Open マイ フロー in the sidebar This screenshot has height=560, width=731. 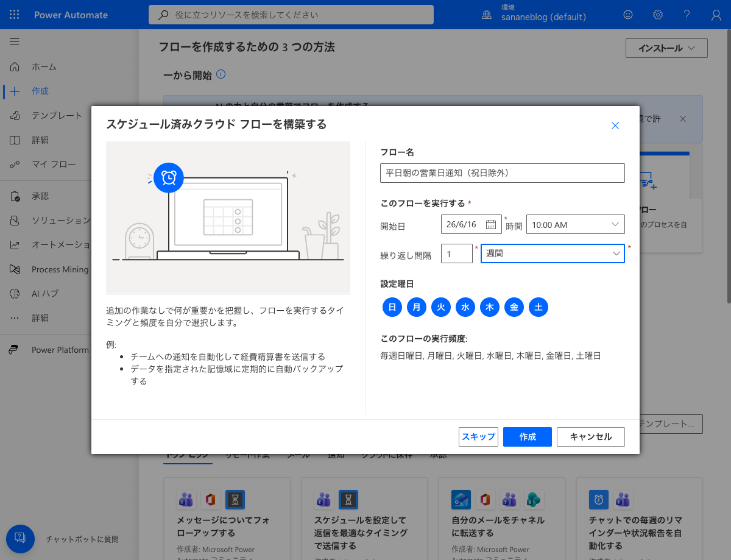pos(54,164)
